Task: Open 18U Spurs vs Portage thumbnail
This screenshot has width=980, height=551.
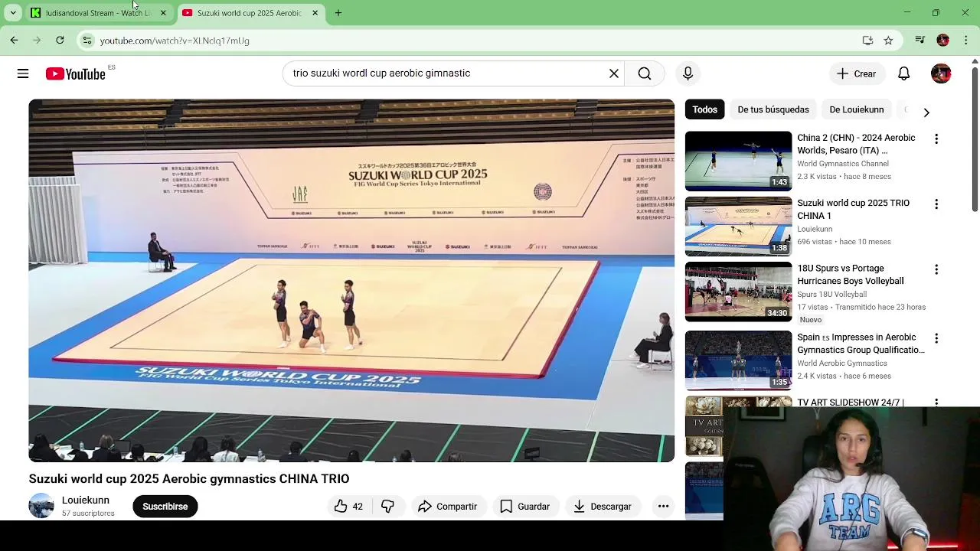Action: click(x=738, y=292)
